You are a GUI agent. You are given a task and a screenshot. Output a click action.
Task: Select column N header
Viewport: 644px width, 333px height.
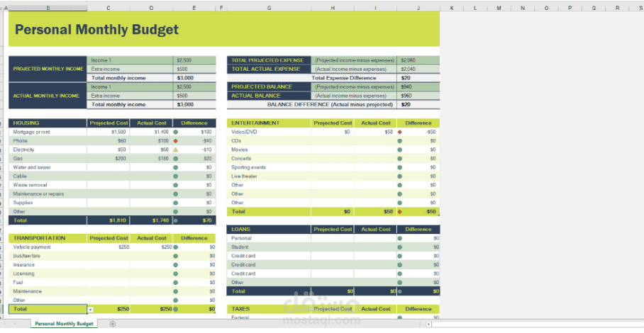(523, 8)
